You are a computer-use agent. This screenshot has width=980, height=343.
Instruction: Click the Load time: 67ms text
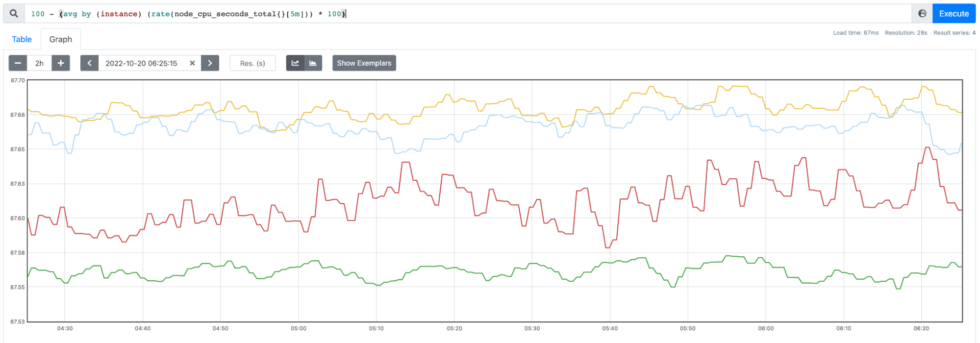(x=856, y=33)
